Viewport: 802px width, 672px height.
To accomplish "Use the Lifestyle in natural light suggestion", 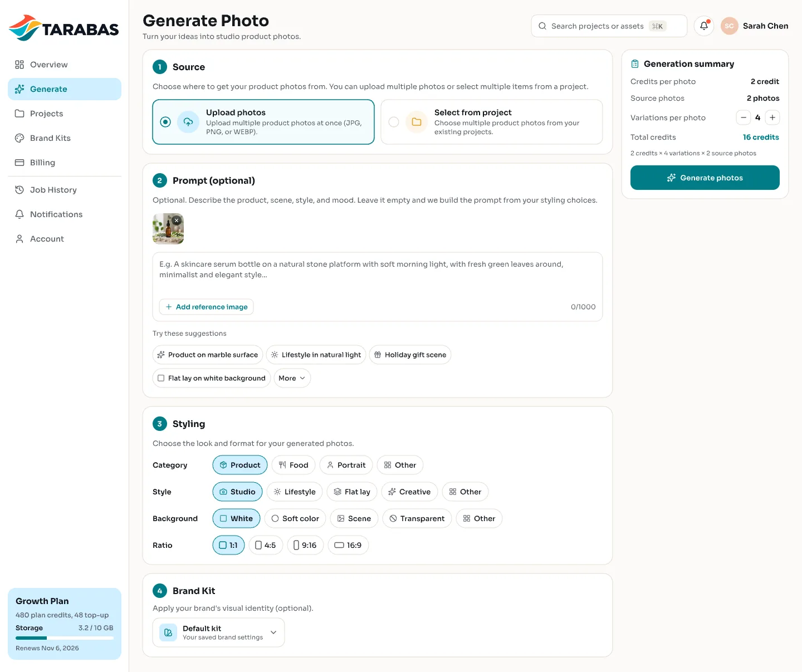I will point(316,355).
